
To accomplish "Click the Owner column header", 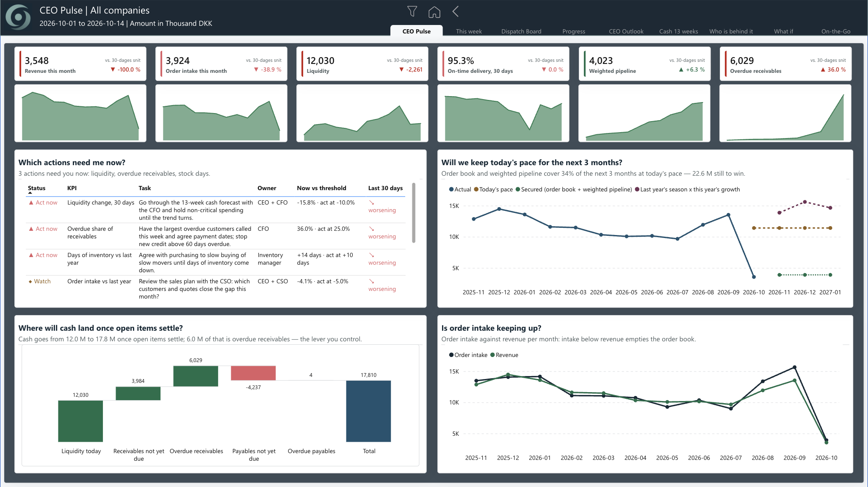I will pyautogui.click(x=267, y=188).
